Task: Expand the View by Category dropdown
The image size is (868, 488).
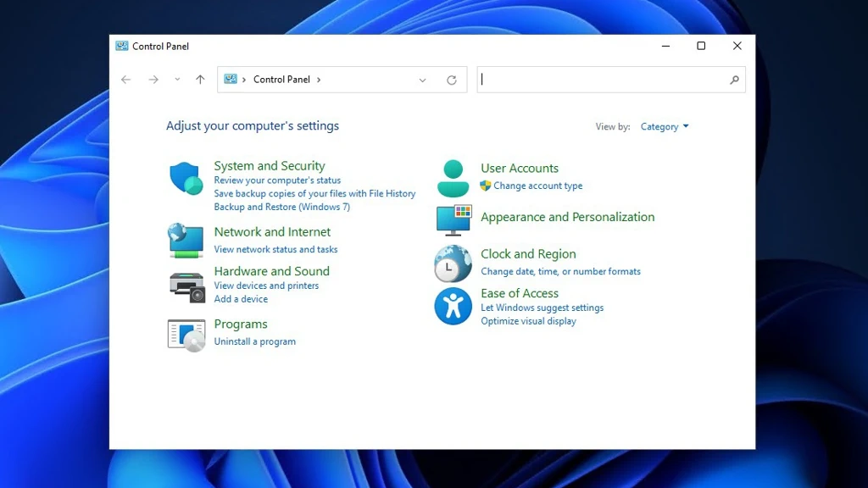Action: [665, 127]
